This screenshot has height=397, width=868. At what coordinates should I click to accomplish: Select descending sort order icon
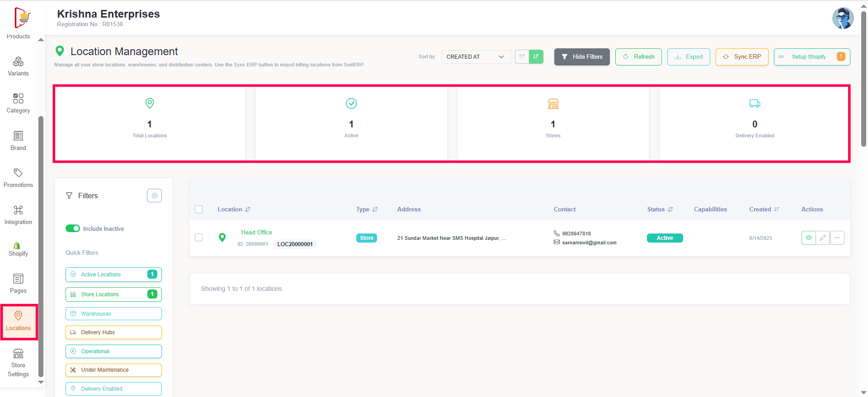pos(536,56)
